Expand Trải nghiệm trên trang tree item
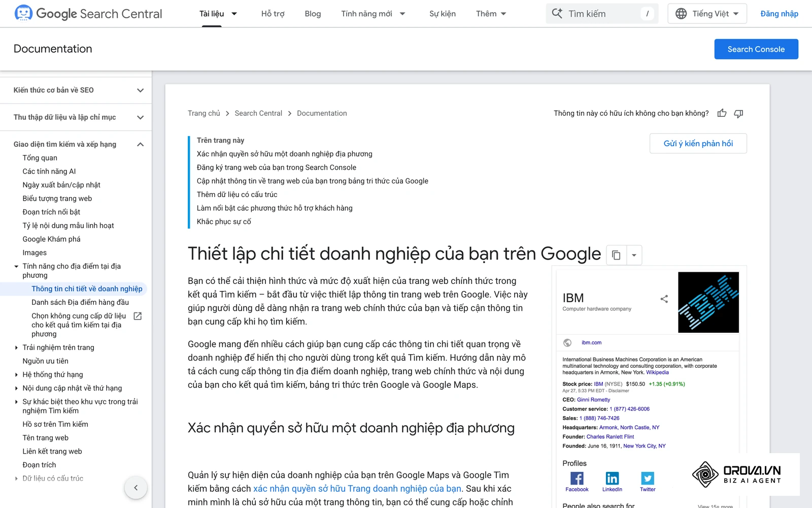This screenshot has height=508, width=812. [x=16, y=347]
